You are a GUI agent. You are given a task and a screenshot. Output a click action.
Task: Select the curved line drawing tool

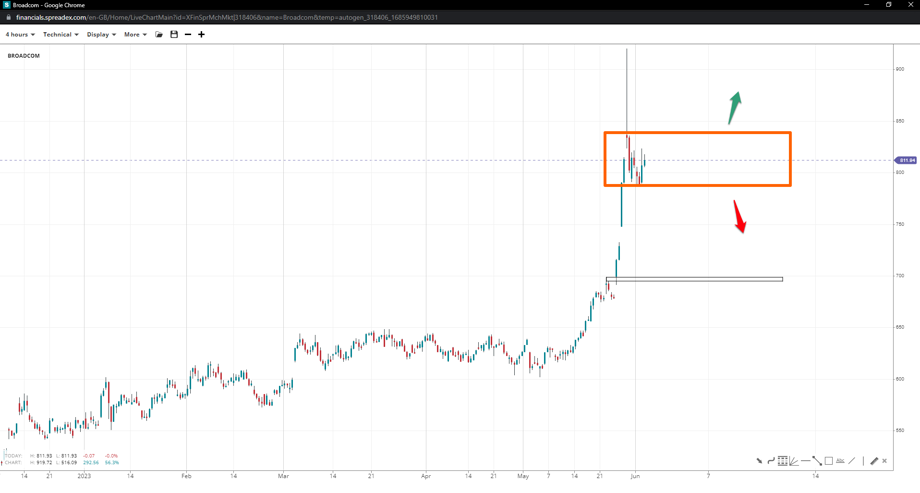point(771,461)
